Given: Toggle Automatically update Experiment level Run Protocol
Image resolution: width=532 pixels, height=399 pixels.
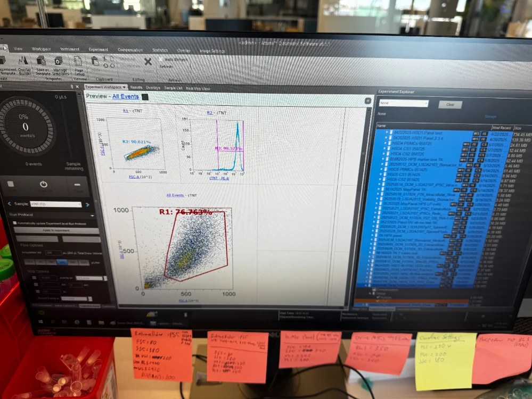Looking at the screenshot, I should (15, 223).
